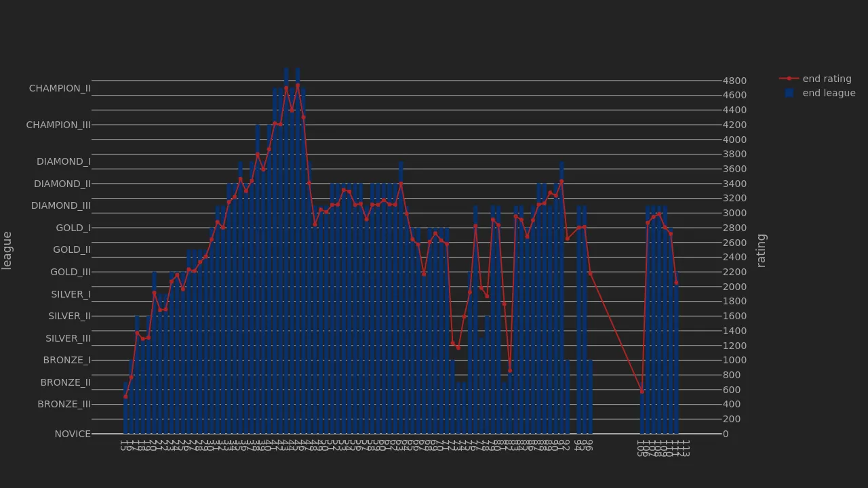
Task: Click the 4800 rating tick value
Action: tap(735, 81)
